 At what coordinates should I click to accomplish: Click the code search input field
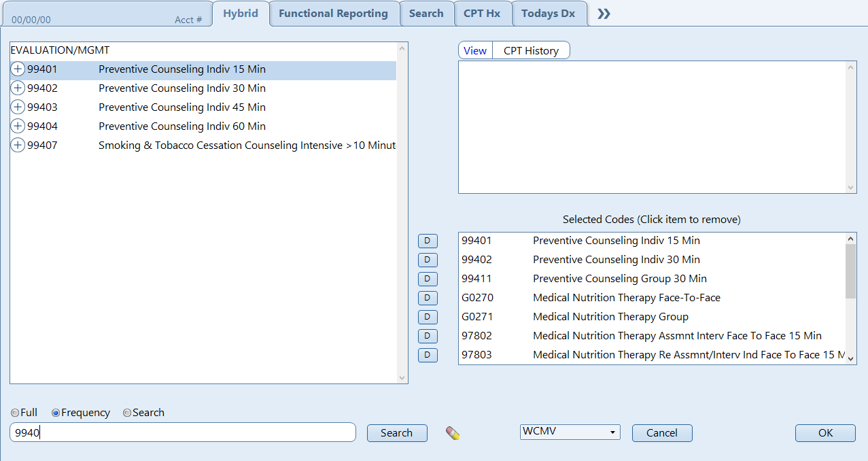tap(183, 432)
